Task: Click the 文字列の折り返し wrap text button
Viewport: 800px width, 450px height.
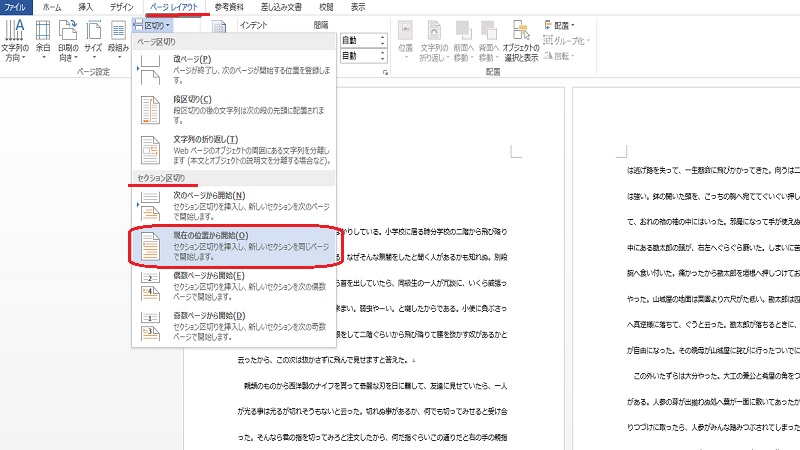Action: [434, 41]
